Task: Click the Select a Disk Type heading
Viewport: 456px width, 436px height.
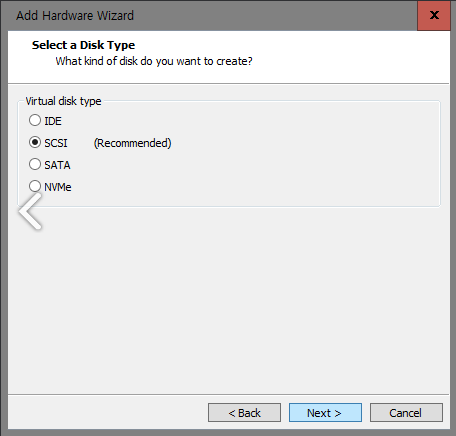Action: pos(83,45)
